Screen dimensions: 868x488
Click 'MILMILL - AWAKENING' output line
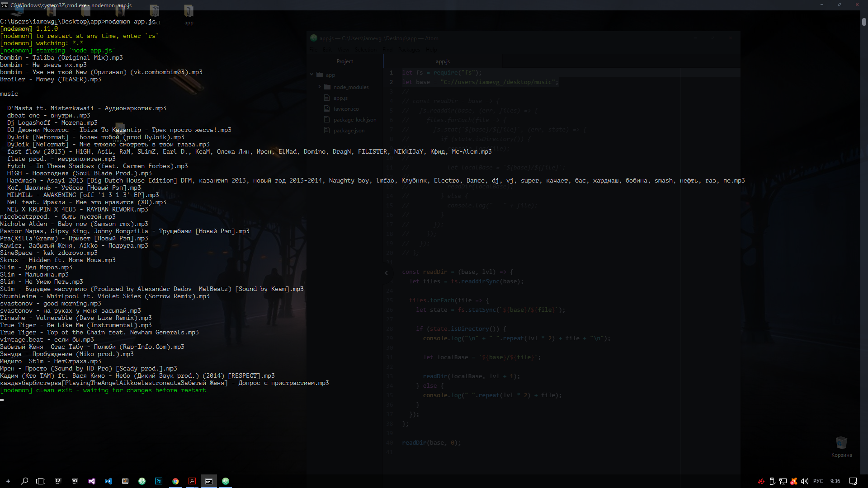click(x=83, y=195)
